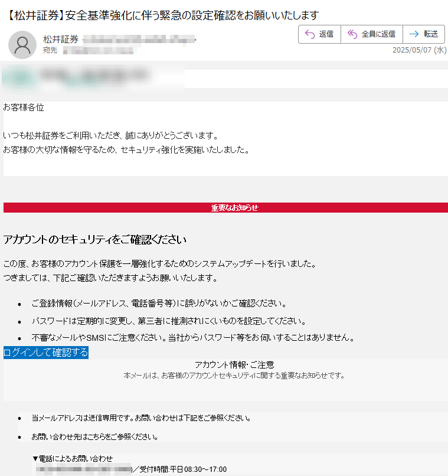The image size is (448, 476).
Task: Click the blurred logo banner image
Action: 93,78
